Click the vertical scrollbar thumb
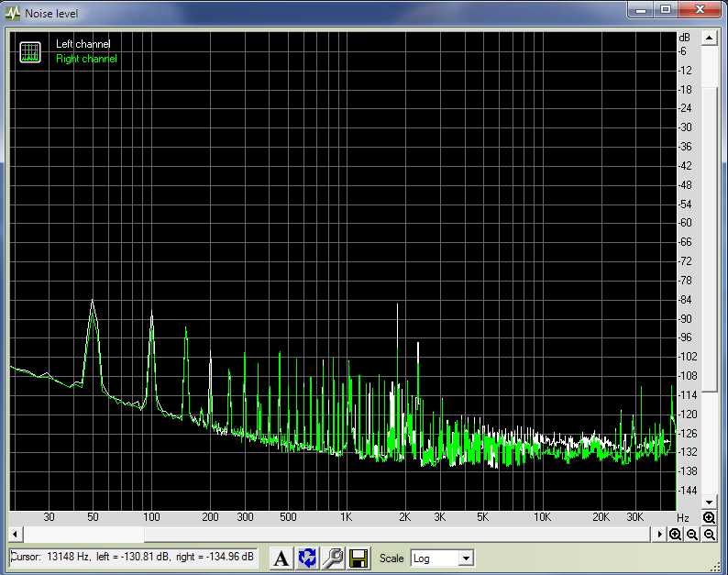Image resolution: width=728 pixels, height=575 pixels. click(709, 238)
